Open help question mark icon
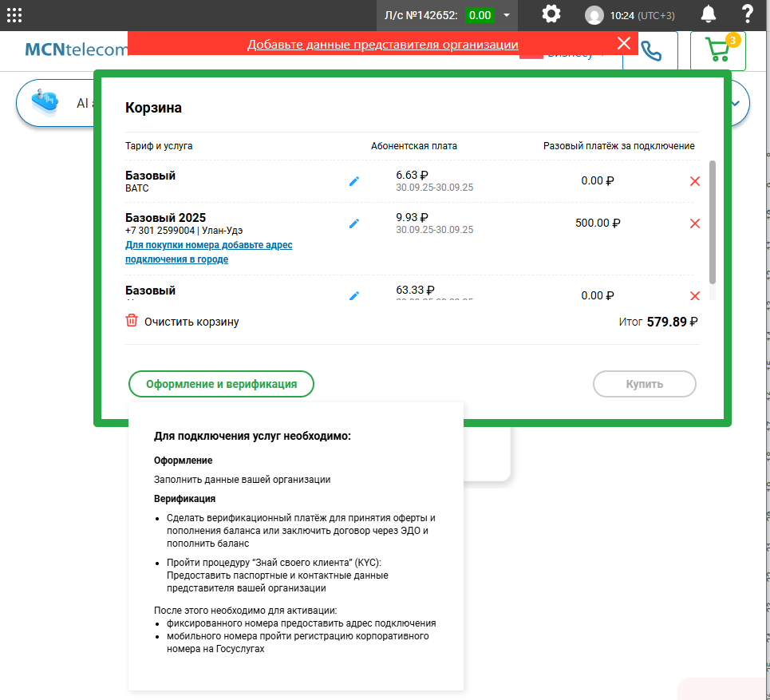The height and width of the screenshot is (700, 770). click(748, 14)
